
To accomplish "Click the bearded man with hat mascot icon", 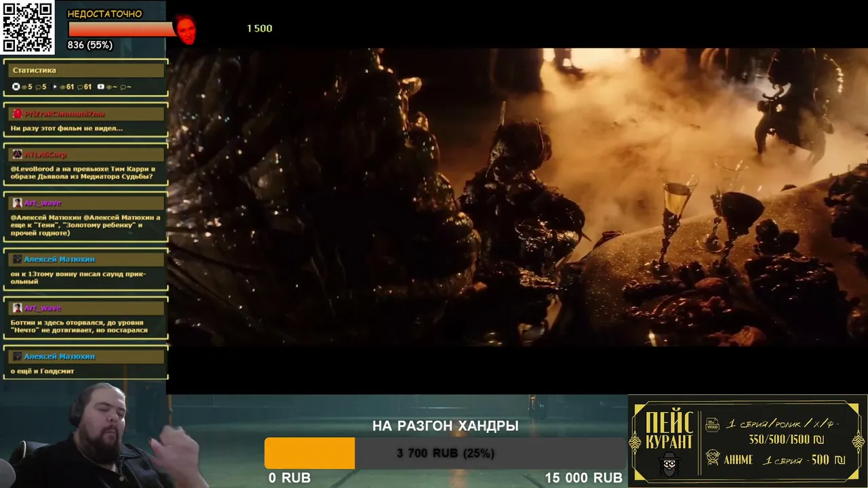I will (x=669, y=465).
